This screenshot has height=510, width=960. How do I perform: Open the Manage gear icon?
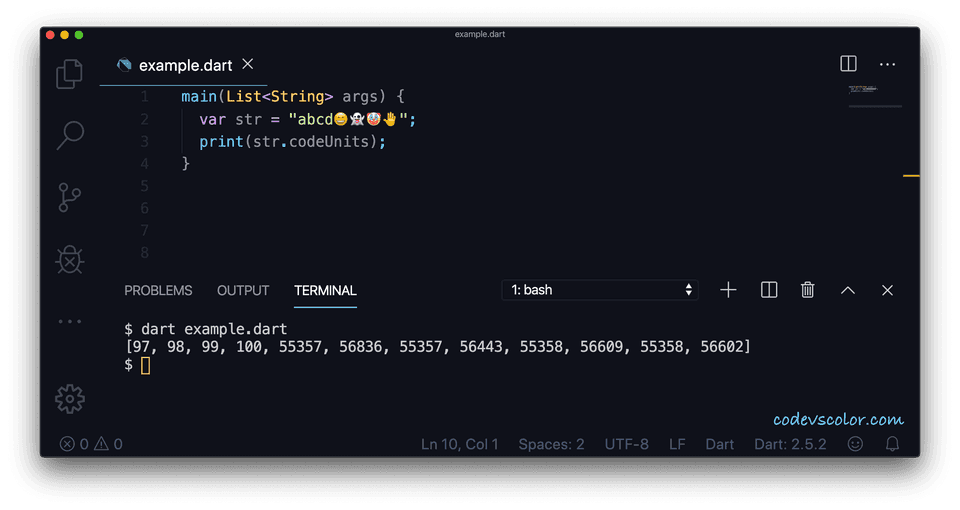[70, 399]
